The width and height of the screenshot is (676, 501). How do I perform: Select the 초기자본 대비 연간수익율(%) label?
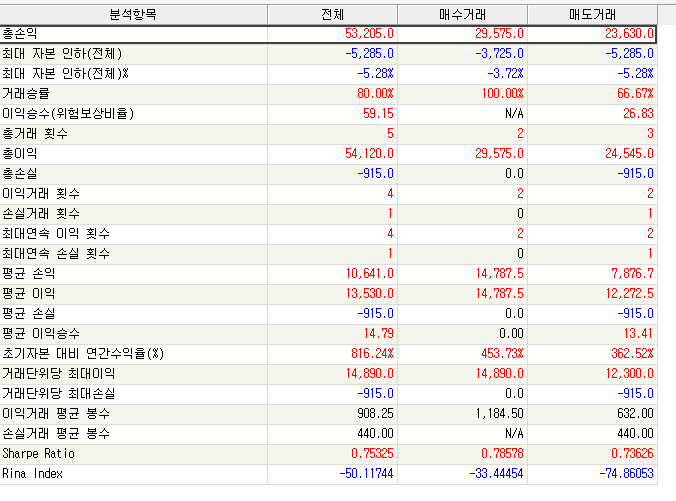pos(83,354)
